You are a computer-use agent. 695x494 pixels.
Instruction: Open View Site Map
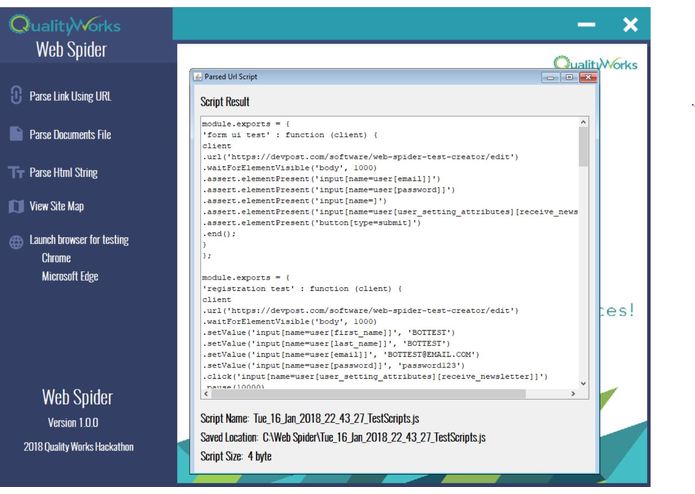(57, 206)
